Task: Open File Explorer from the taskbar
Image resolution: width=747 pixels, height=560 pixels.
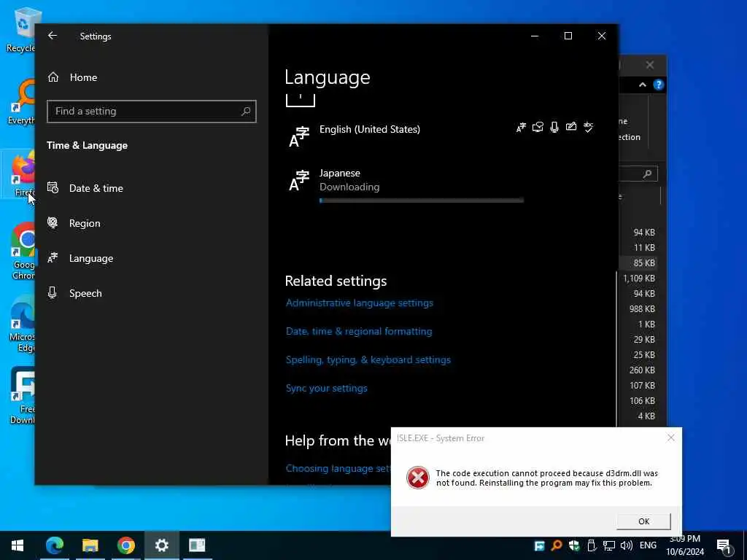Action: 90,545
